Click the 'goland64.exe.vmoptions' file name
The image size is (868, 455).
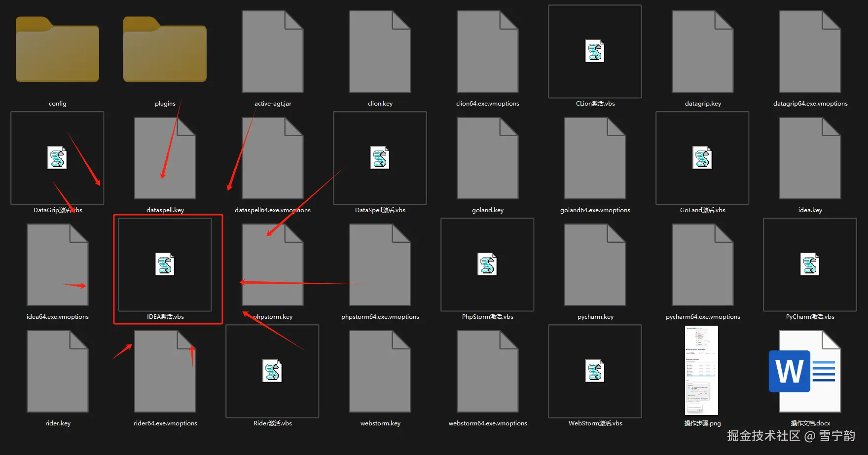pos(595,210)
